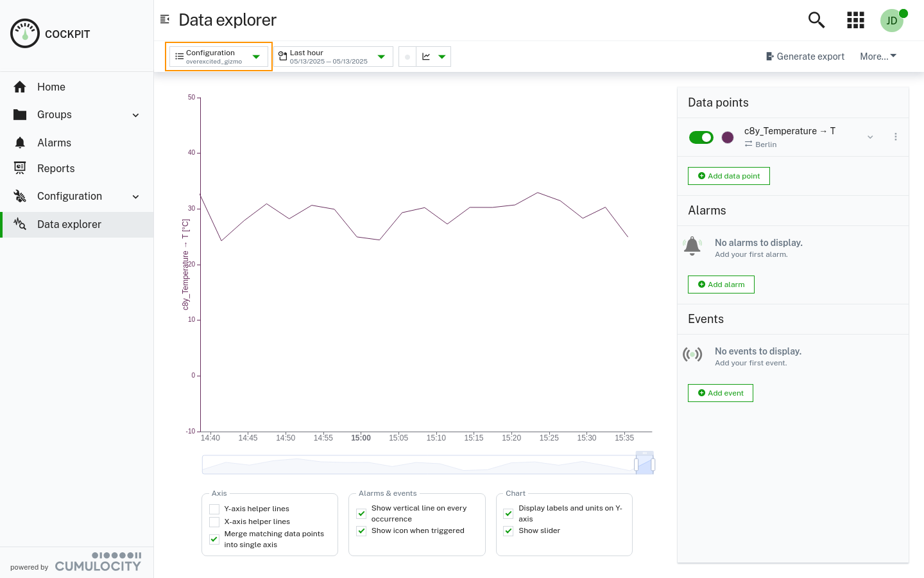The height and width of the screenshot is (578, 924).
Task: Open the JD user avatar menu
Action: point(892,21)
